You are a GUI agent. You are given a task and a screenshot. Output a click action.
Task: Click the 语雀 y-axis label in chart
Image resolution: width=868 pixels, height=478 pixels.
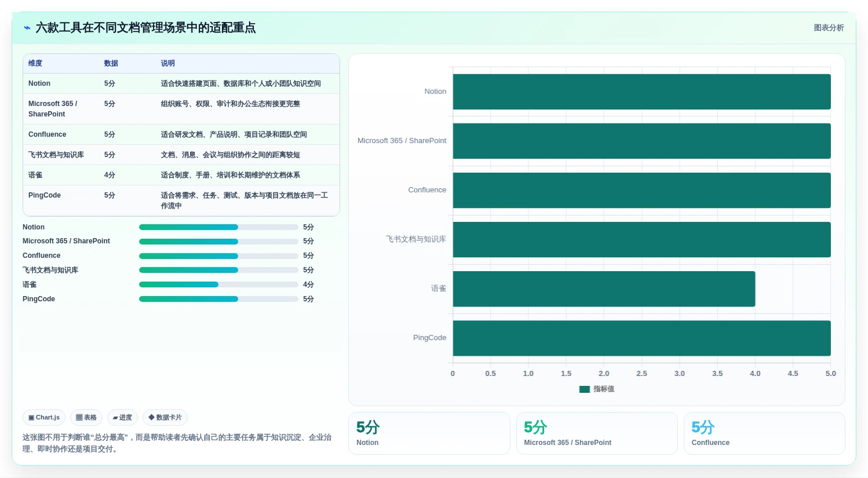click(439, 289)
